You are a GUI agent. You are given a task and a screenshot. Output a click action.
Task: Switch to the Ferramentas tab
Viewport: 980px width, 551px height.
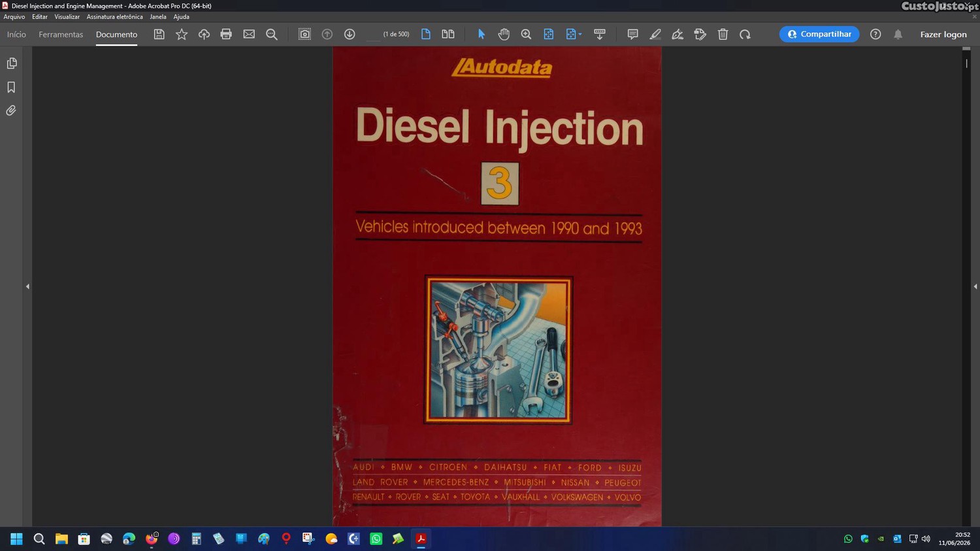pos(61,34)
